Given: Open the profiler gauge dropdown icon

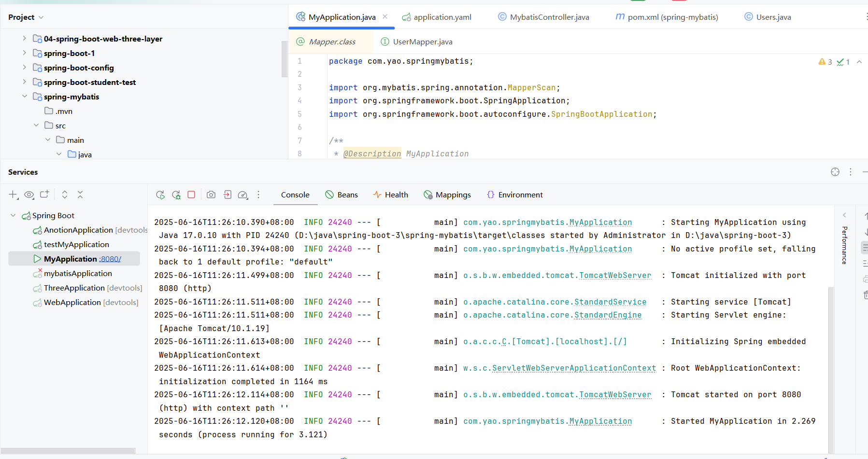Looking at the screenshot, I should [243, 195].
